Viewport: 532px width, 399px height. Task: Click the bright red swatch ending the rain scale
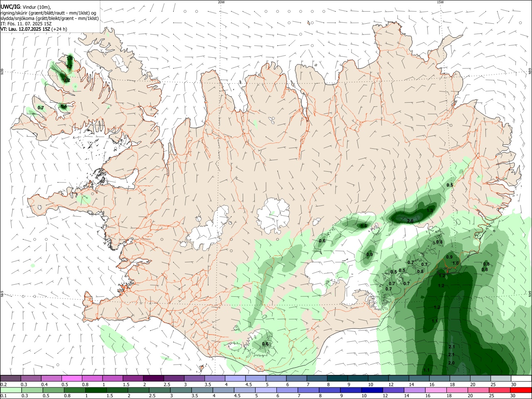(521, 390)
